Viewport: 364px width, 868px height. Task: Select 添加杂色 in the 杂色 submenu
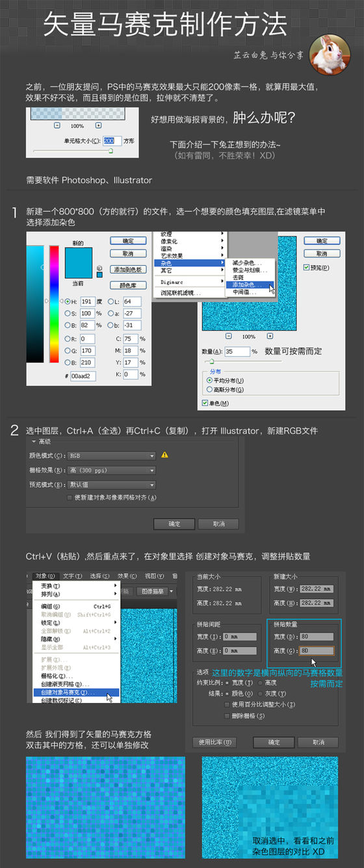(x=250, y=285)
